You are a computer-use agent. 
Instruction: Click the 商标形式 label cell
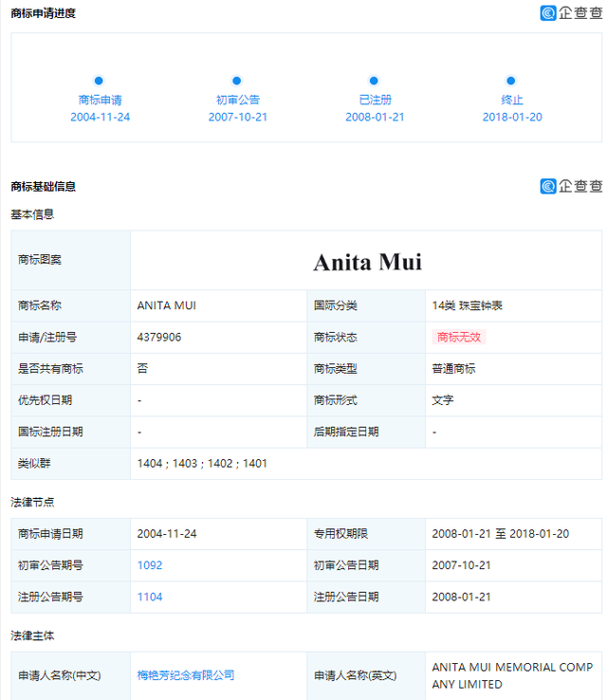(366, 400)
